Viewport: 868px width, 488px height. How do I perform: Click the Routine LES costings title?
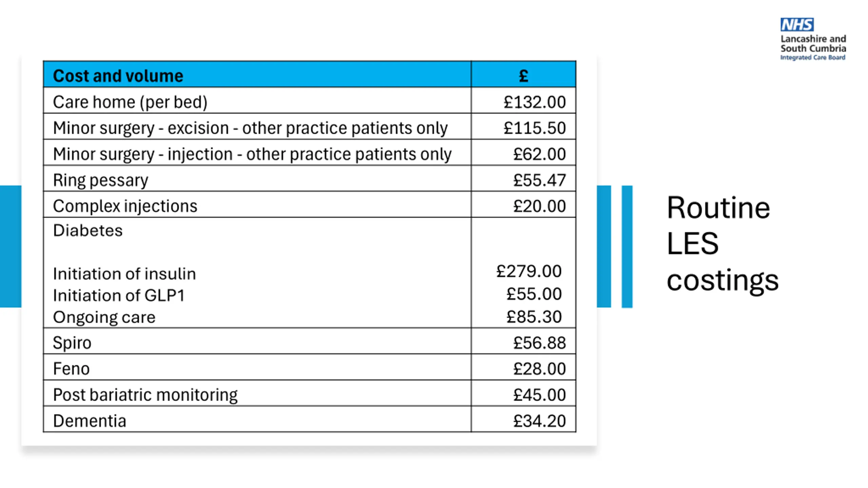coord(722,243)
